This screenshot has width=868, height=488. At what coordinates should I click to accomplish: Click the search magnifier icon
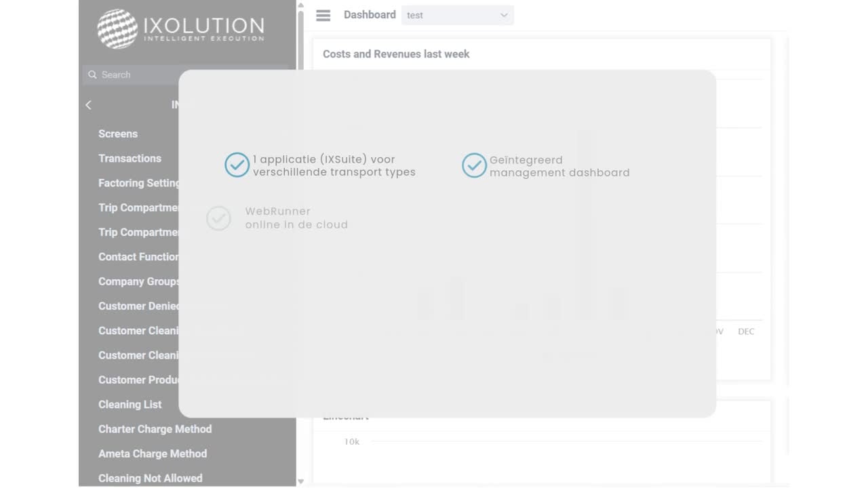pyautogui.click(x=92, y=75)
